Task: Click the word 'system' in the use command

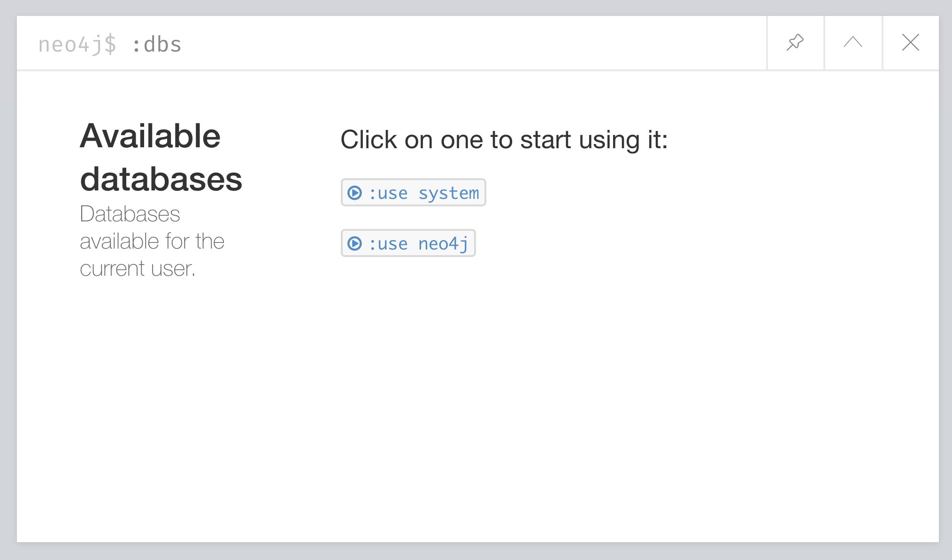Action: 448,193
